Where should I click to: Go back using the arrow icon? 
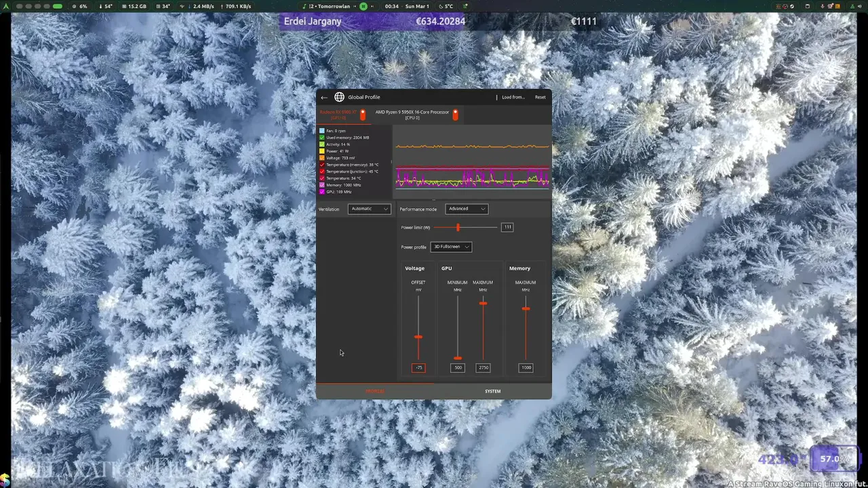(324, 97)
